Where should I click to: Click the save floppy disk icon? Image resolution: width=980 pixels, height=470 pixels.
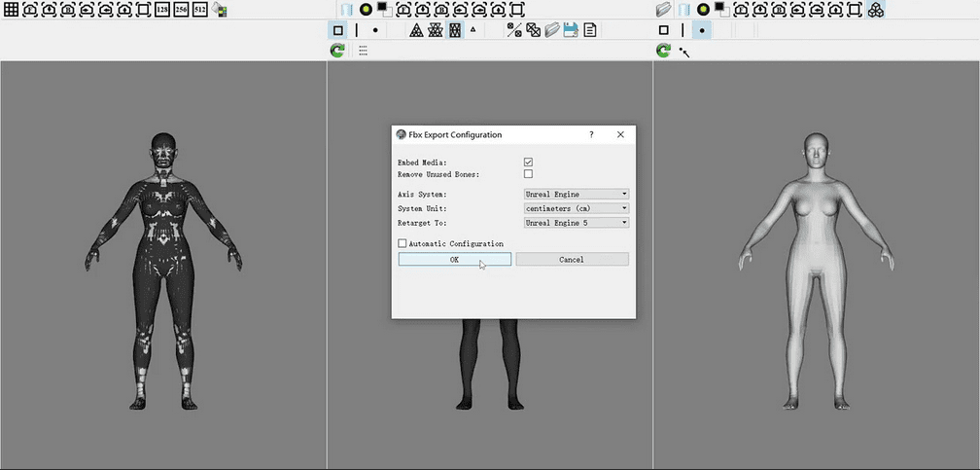click(x=571, y=30)
